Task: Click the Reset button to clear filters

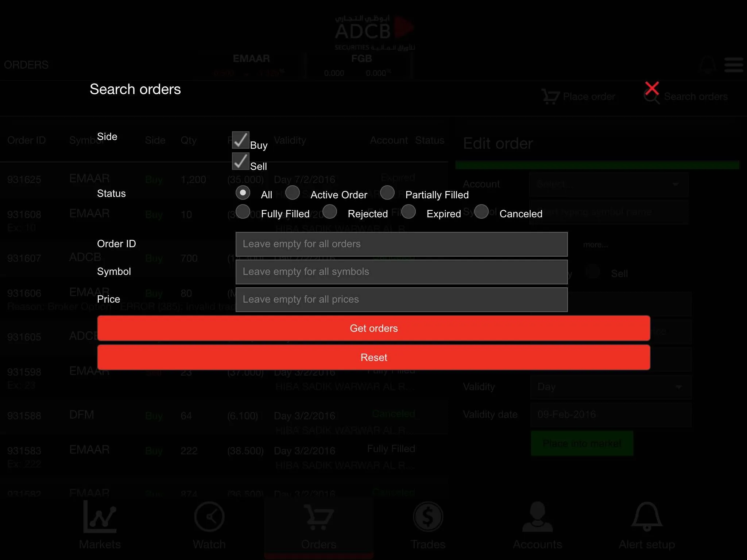Action: click(373, 357)
